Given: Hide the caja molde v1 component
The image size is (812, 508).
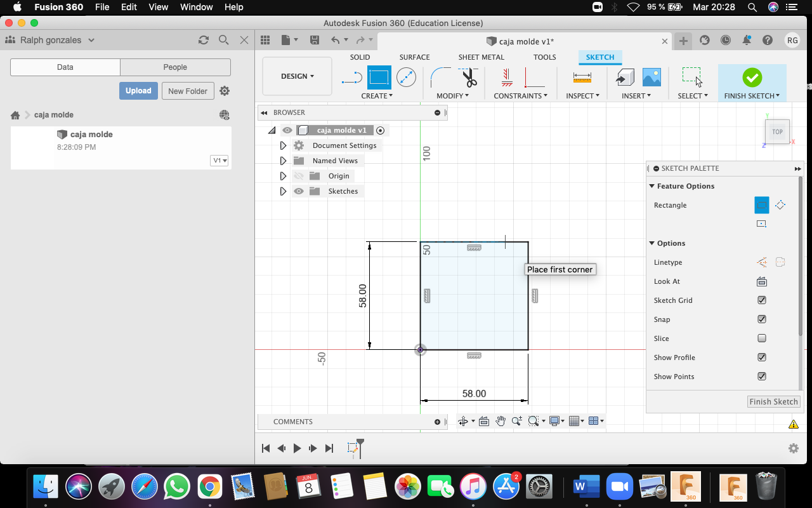Looking at the screenshot, I should [287, 130].
